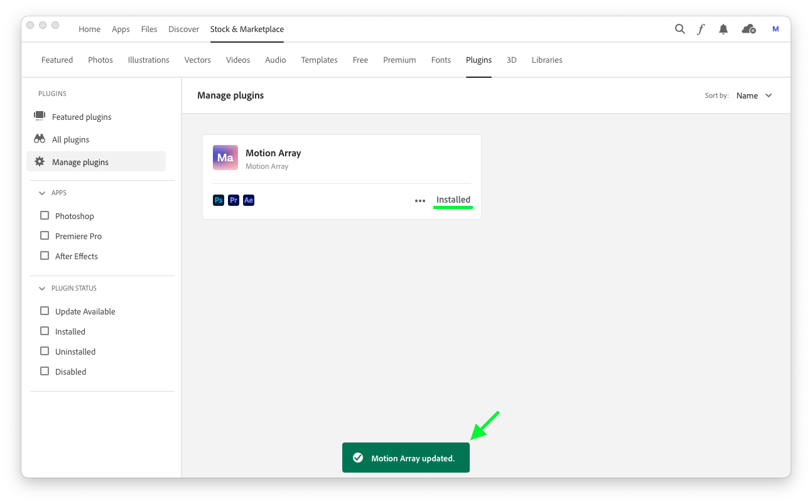Click the Photoshop icon on Motion Array card

[219, 200]
